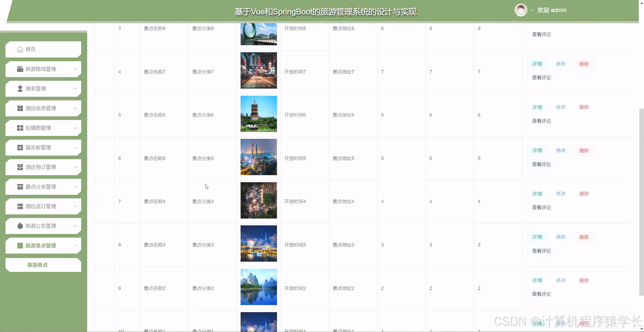Viewport: 644px width, 332px height.
Task: Select the 旅游景点 submenu item
Action: pos(43,265)
